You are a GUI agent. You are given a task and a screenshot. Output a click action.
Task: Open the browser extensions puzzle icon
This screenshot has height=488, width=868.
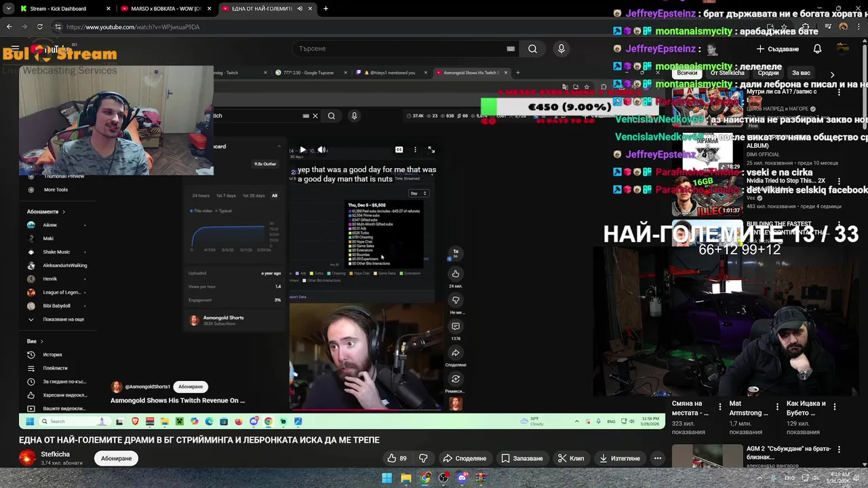coord(805,27)
